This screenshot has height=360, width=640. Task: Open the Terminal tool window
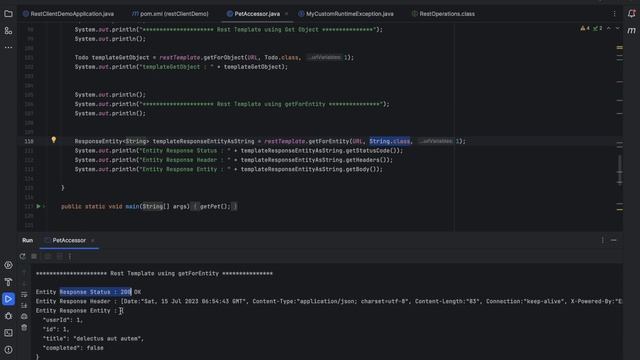coord(8,333)
